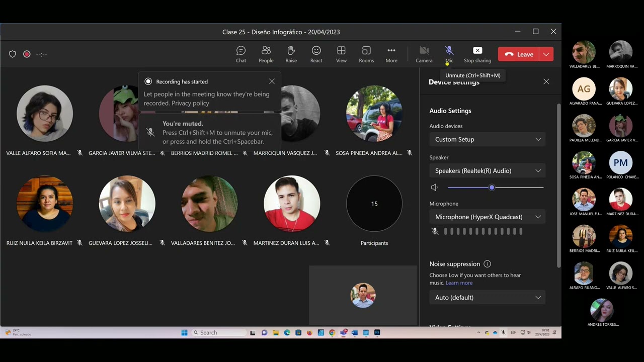Click the microphone level meter

click(x=483, y=231)
